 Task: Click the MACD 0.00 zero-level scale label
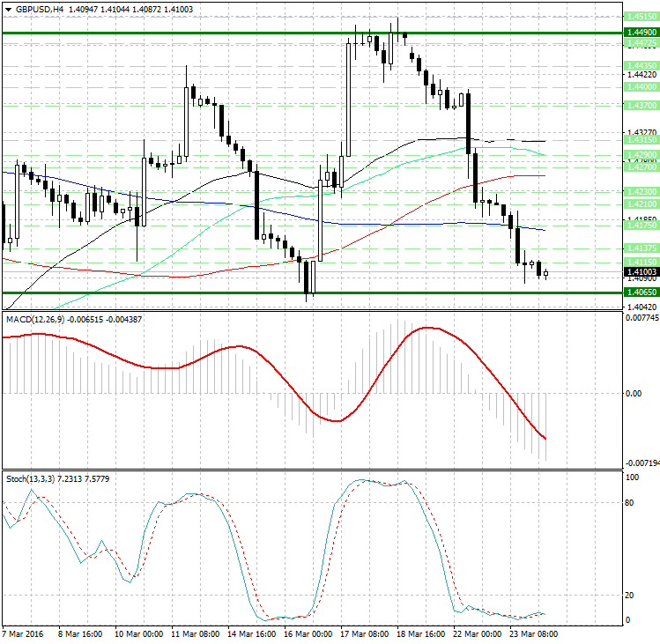[x=632, y=394]
